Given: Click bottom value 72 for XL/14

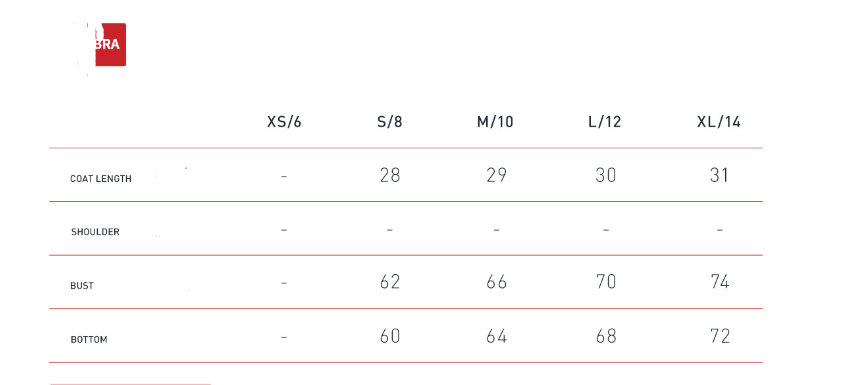Looking at the screenshot, I should (x=720, y=336).
